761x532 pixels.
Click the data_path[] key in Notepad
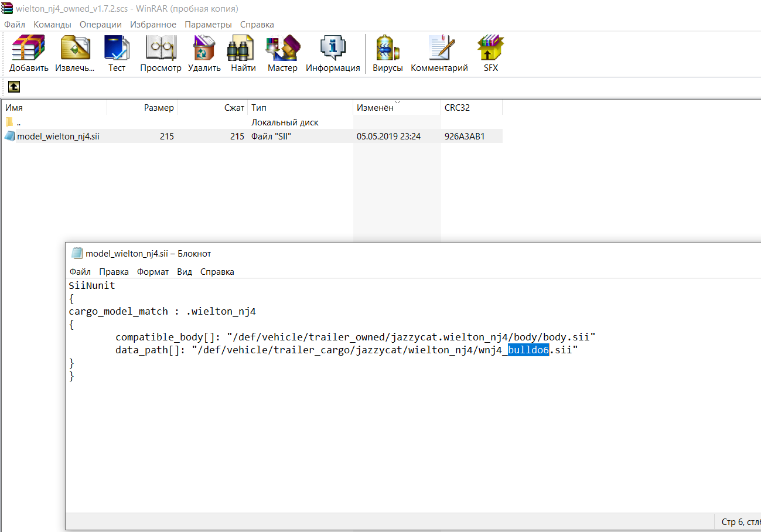[151, 350]
